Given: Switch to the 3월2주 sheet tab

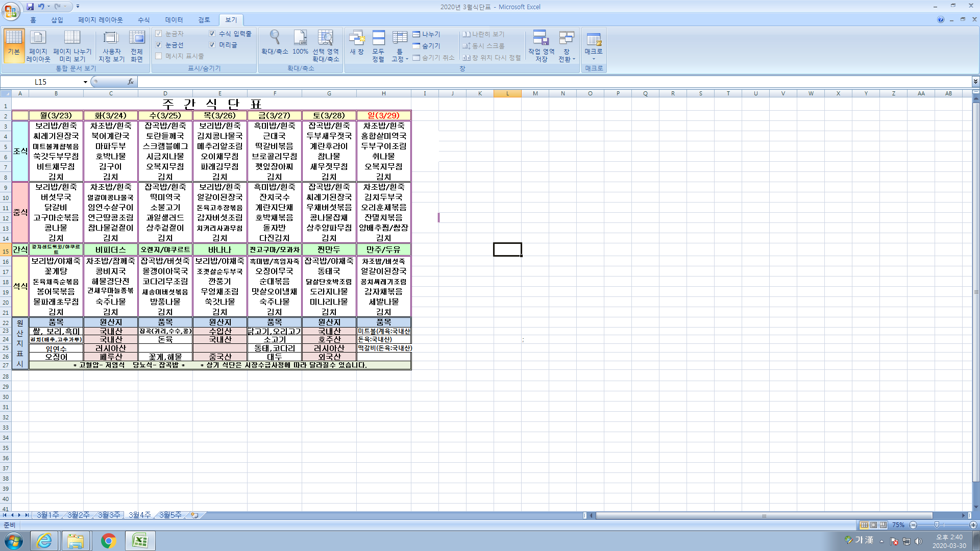Looking at the screenshot, I should pyautogui.click(x=78, y=515).
